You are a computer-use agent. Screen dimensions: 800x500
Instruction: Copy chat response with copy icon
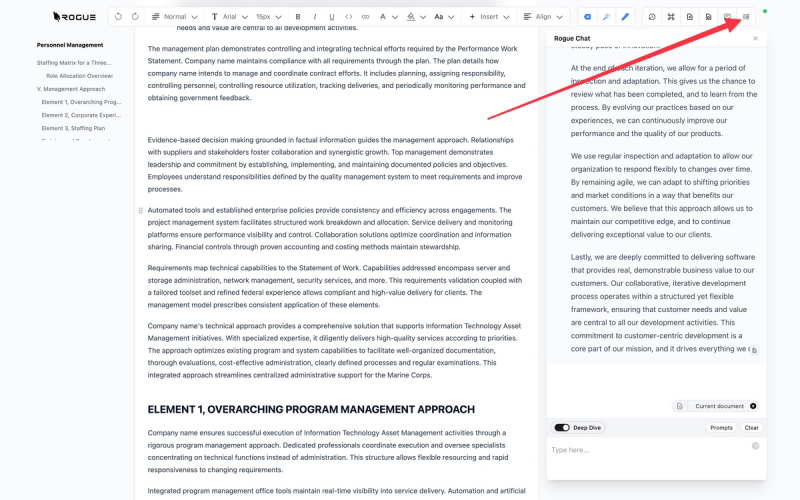(755, 350)
